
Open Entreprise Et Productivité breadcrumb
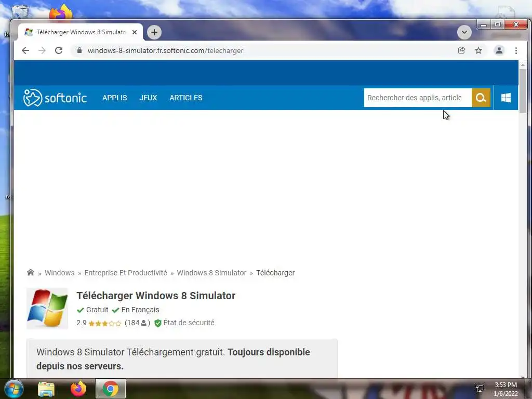[126, 273]
